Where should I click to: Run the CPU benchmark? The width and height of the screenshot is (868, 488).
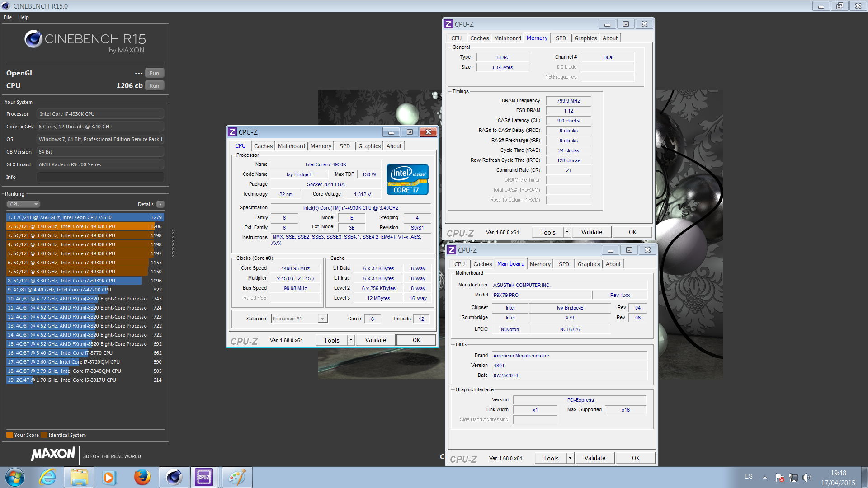point(154,86)
